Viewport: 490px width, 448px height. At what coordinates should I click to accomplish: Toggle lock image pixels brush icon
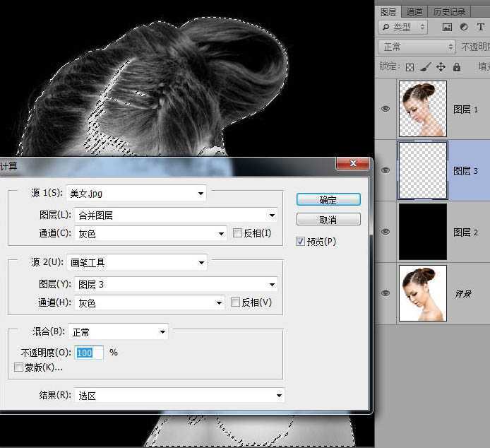[x=425, y=67]
